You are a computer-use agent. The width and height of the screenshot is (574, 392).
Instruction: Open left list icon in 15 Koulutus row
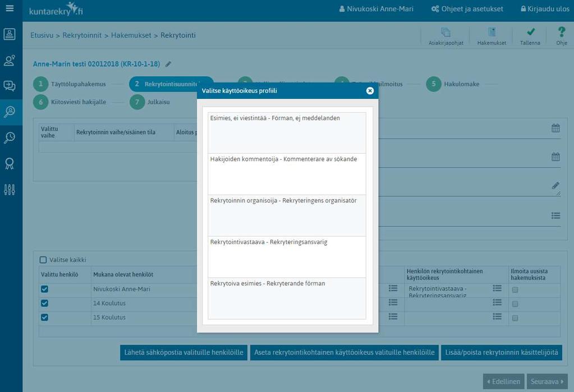(x=393, y=317)
